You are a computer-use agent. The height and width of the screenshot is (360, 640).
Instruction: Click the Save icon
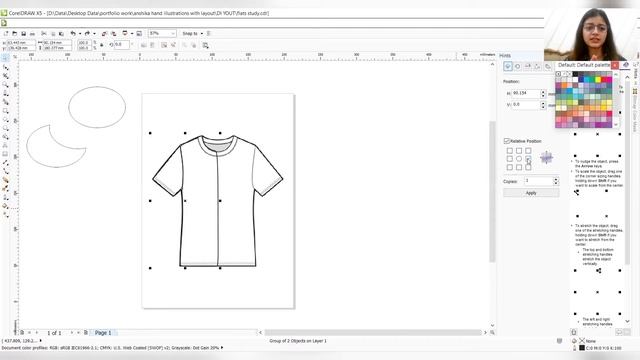[24, 33]
